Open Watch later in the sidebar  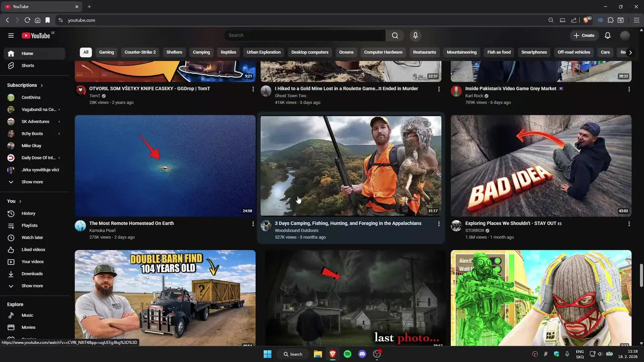coord(34,237)
